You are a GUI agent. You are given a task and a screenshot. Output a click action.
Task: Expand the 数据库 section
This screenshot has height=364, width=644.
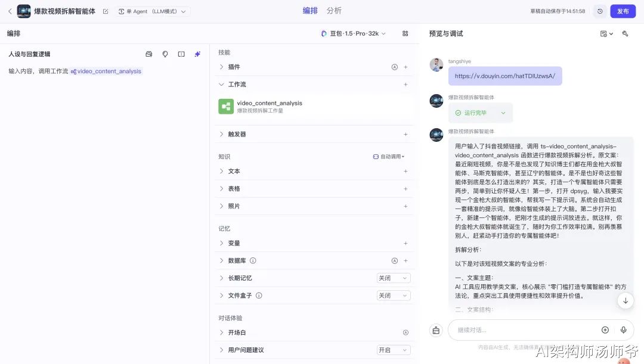(221, 260)
